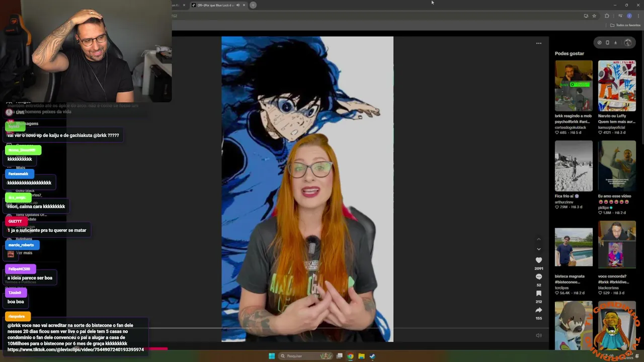Seek in the video progress bar
Viewport: 644px width, 362px height.
(x=307, y=328)
